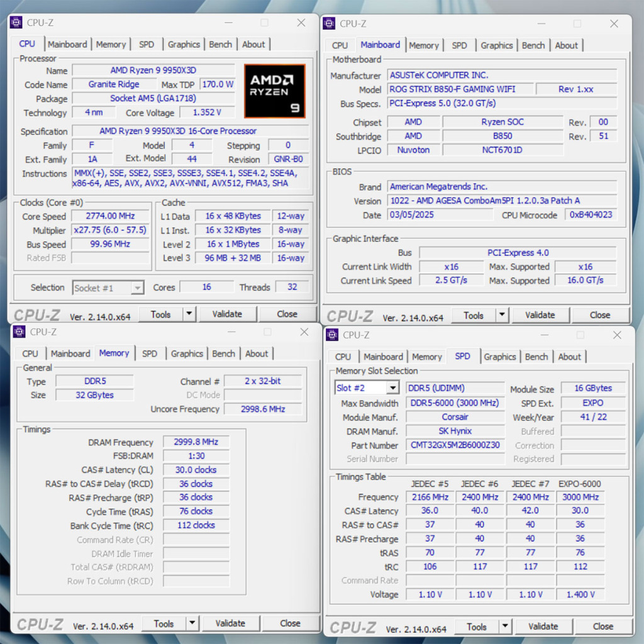This screenshot has width=644, height=644.
Task: Open SPD tab in CPU window
Action: (x=147, y=45)
